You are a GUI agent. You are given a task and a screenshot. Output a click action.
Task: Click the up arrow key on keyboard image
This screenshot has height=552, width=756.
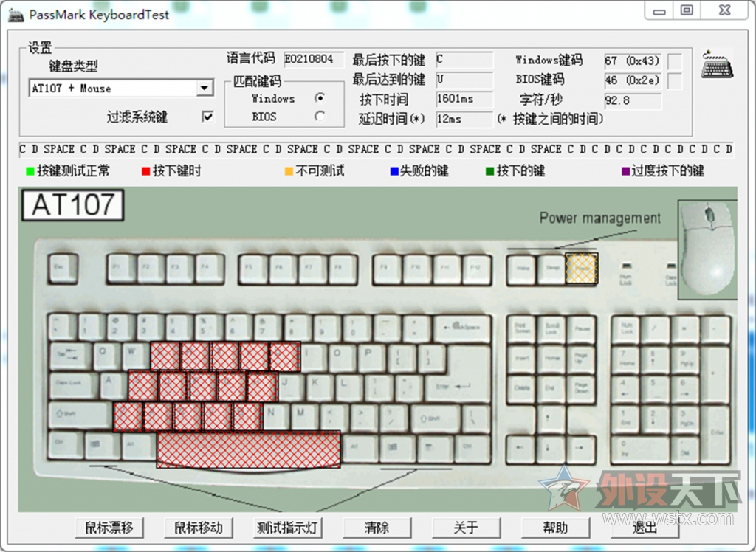(x=550, y=418)
